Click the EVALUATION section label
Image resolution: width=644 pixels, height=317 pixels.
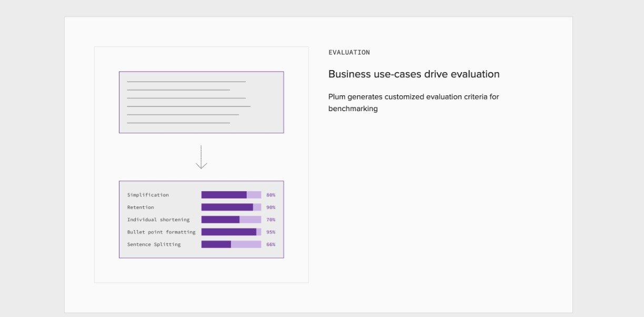[x=349, y=52]
